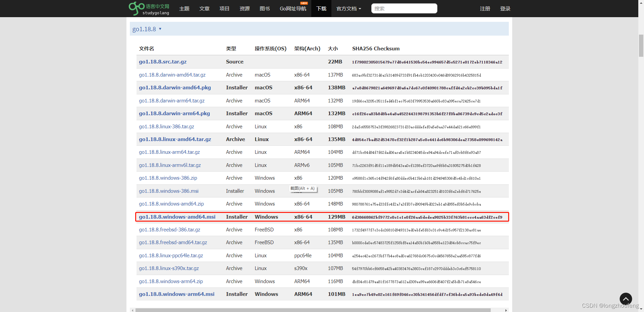
Task: Select the ppc64le architecture cell
Action: (303, 256)
